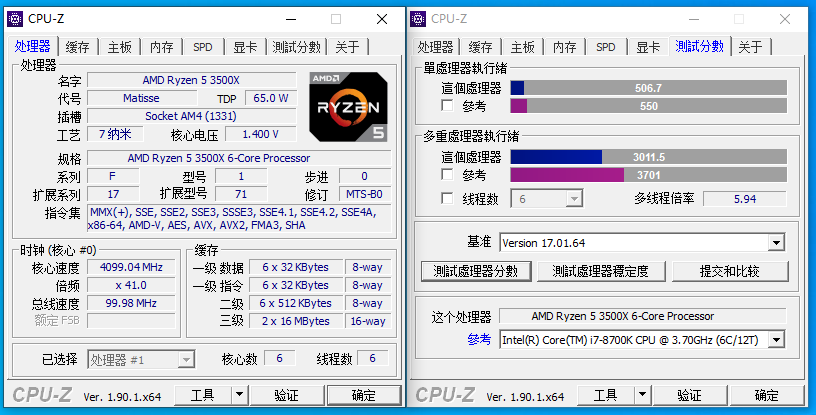Select the SPD tab in the left window
The image size is (816, 415).
click(203, 47)
